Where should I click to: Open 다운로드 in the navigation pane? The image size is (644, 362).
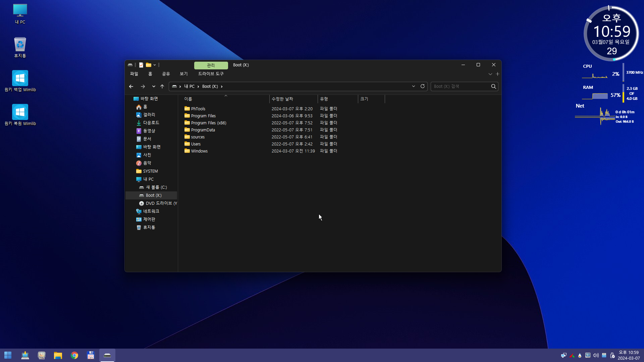pos(148,123)
